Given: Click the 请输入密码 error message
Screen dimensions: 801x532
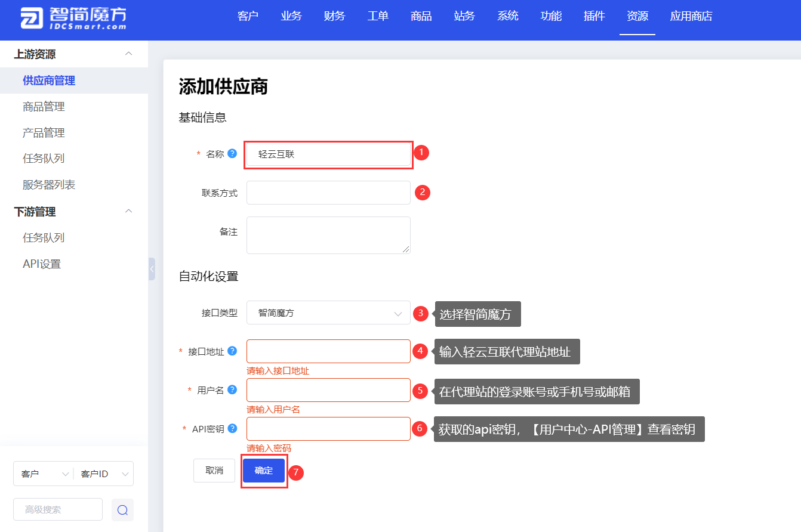Looking at the screenshot, I should [269, 449].
